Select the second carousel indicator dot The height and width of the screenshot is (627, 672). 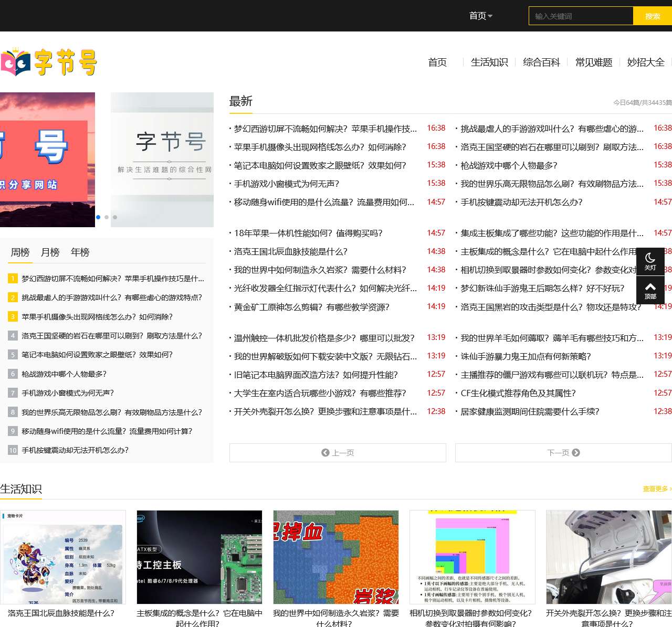tap(106, 217)
